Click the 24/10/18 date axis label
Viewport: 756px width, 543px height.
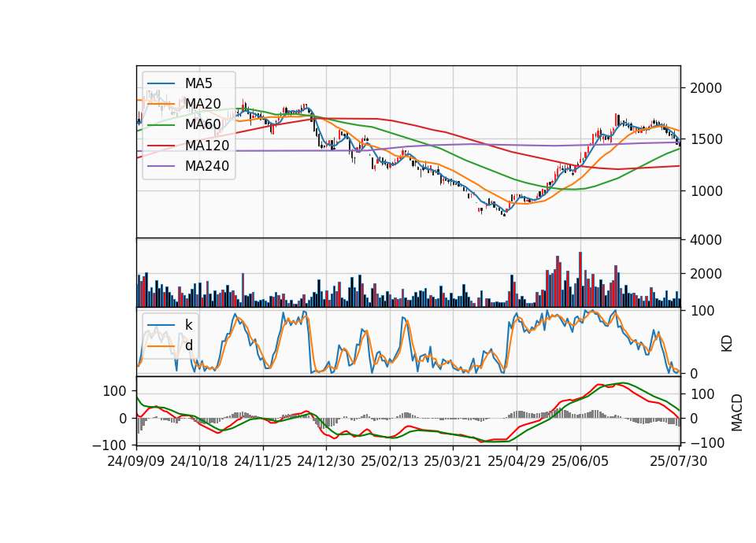pos(199,461)
